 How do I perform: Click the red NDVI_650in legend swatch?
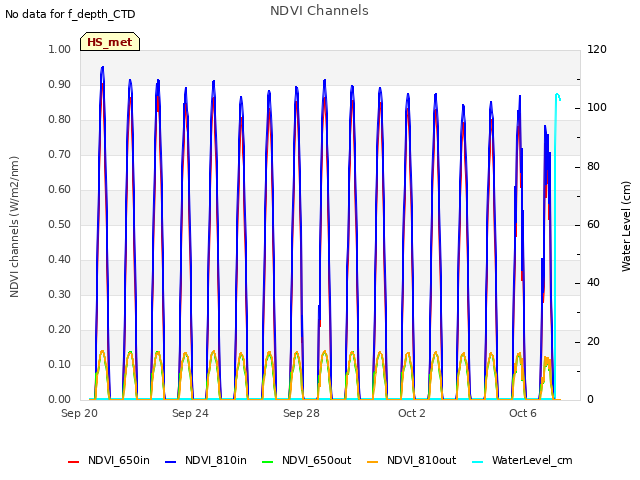[73, 462]
